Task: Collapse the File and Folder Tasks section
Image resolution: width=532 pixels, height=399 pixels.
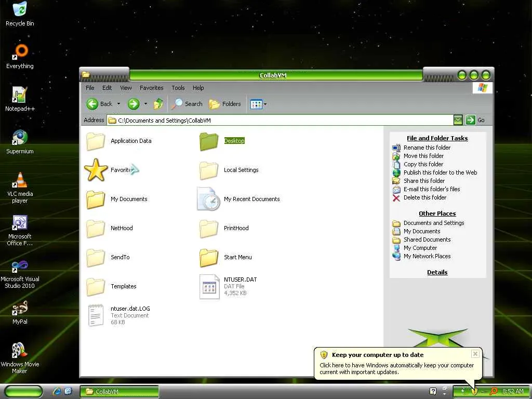Action: click(437, 138)
